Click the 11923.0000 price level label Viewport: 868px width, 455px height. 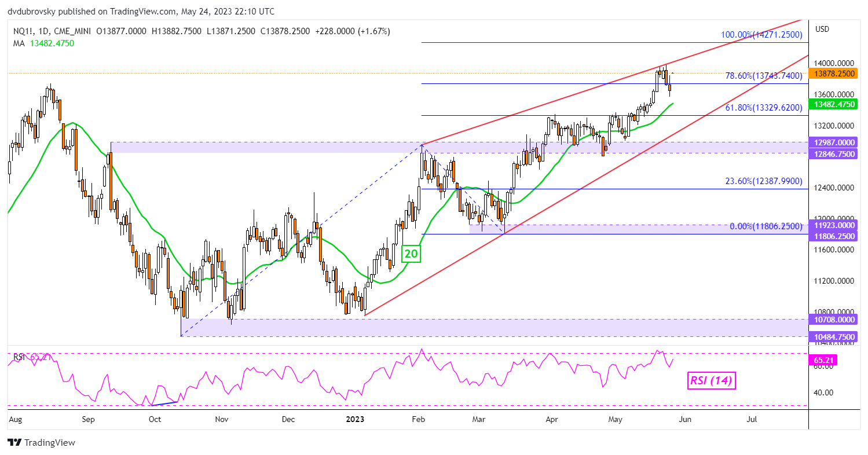[x=834, y=225]
